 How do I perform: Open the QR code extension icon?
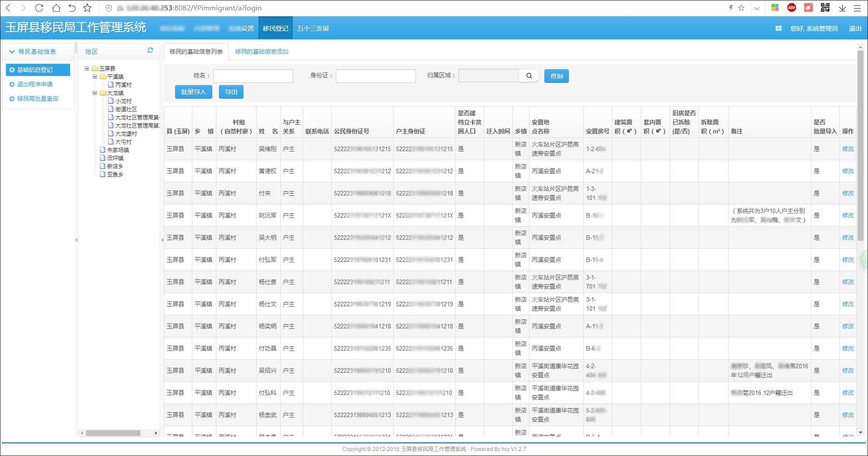click(825, 8)
